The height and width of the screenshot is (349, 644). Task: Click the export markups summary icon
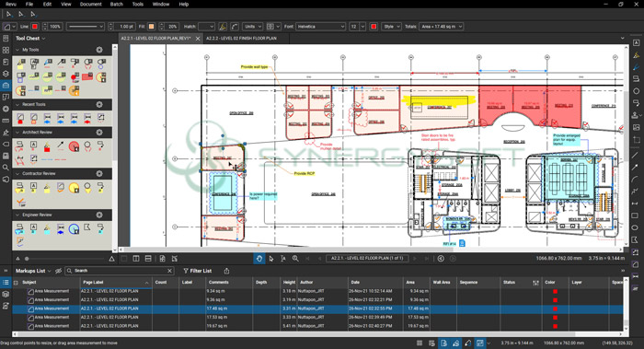click(x=226, y=271)
